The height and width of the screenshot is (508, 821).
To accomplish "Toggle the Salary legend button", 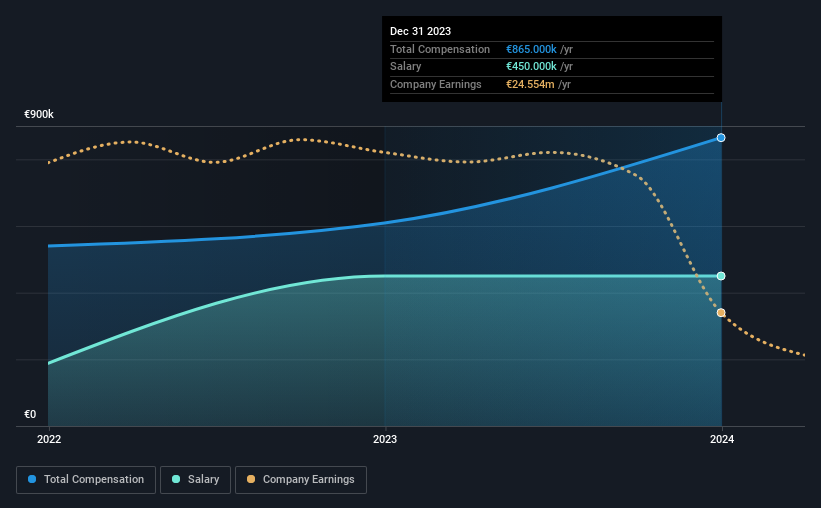I will tap(195, 480).
